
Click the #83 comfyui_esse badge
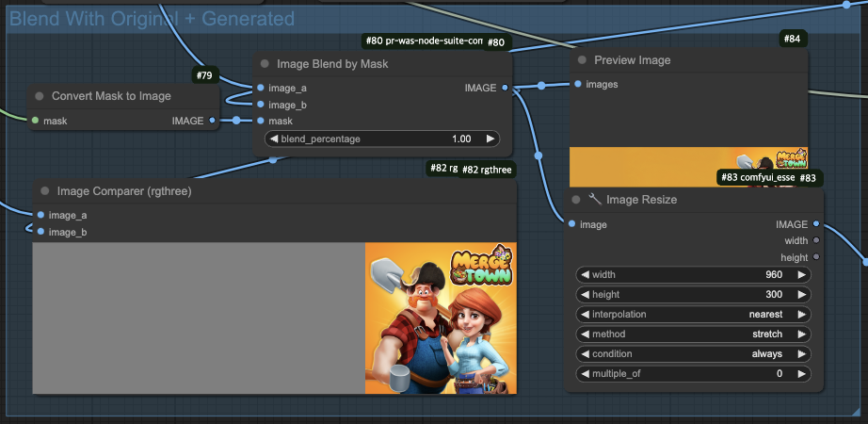pyautogui.click(x=758, y=178)
